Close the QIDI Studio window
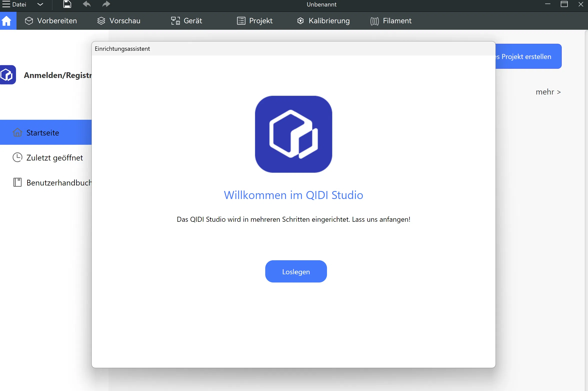The image size is (588, 391). tap(581, 4)
